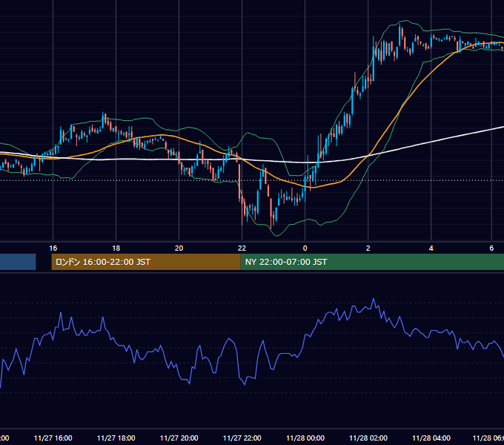Screen dimensions: 504x445
Task: Click the "22" hour label on chart axis
Action: 242,248
